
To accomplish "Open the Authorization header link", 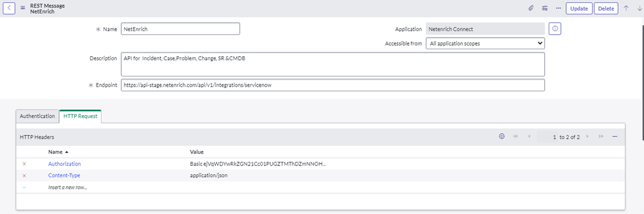I will click(x=65, y=164).
